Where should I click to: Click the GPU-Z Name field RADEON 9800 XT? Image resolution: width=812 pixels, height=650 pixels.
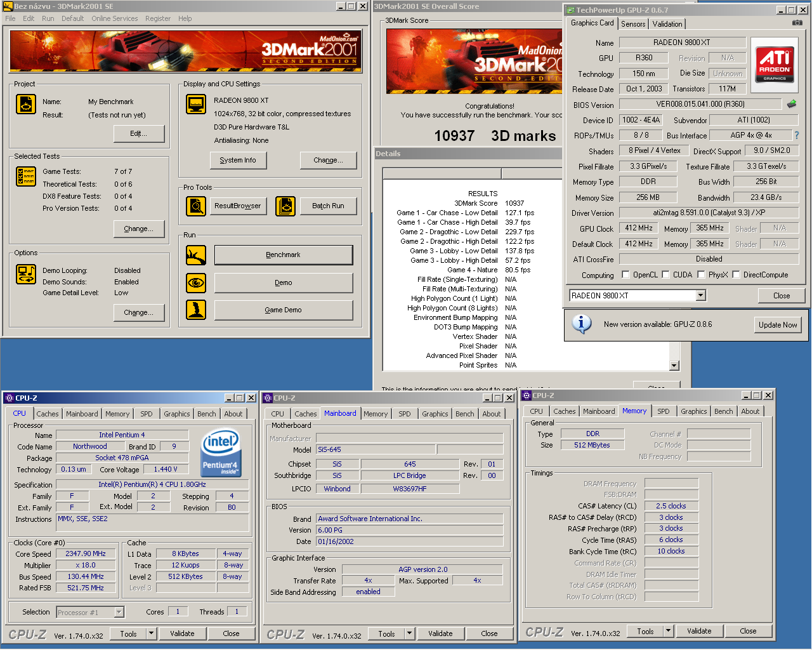[682, 43]
